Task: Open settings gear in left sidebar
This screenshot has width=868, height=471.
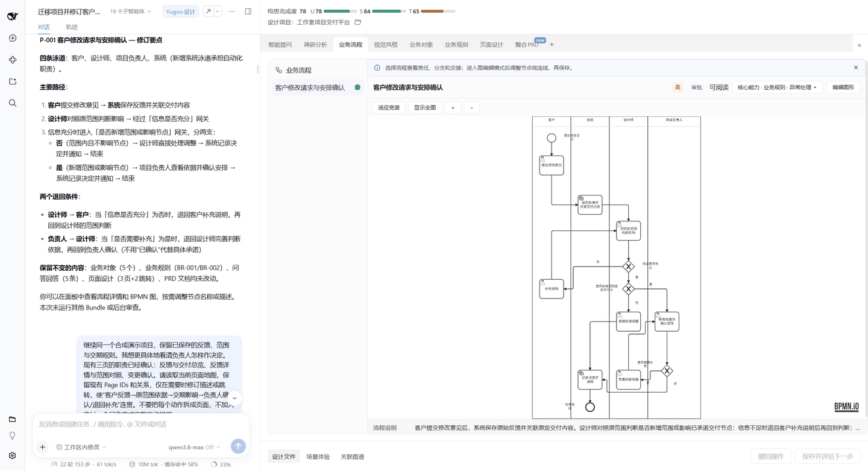Action: pyautogui.click(x=13, y=455)
